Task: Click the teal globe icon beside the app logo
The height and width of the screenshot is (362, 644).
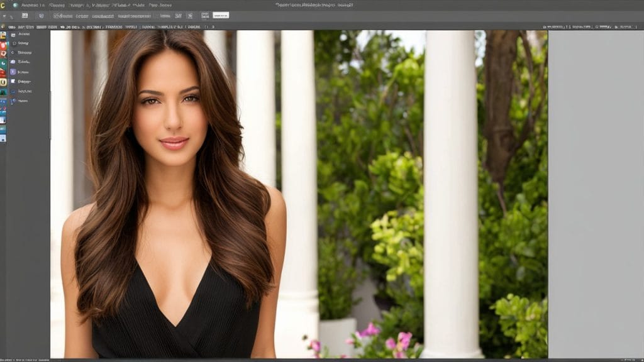Action: click(15, 5)
